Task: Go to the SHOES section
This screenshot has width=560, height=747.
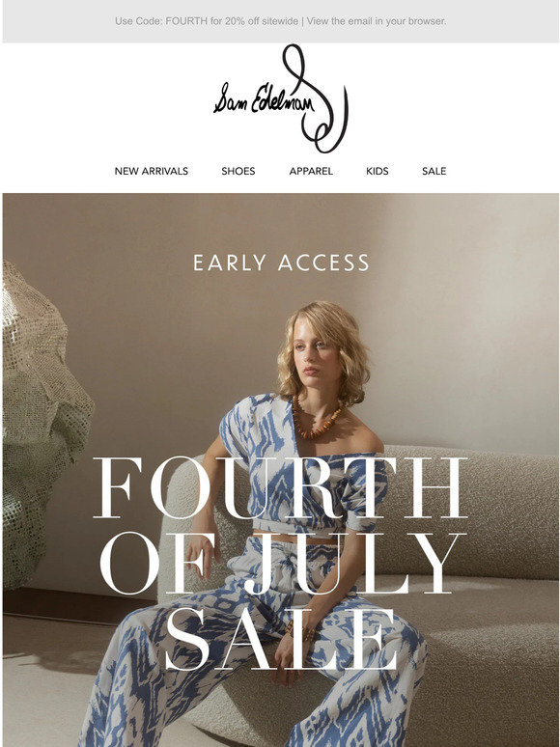Action: (238, 171)
